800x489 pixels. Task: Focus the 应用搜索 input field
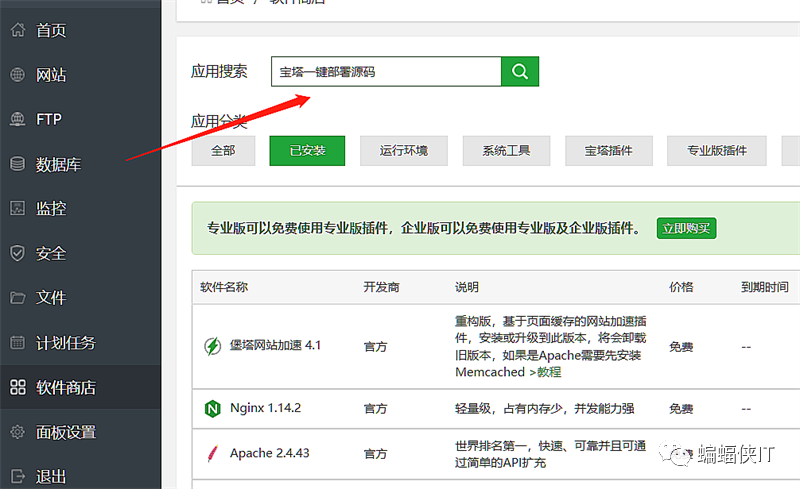coord(386,71)
